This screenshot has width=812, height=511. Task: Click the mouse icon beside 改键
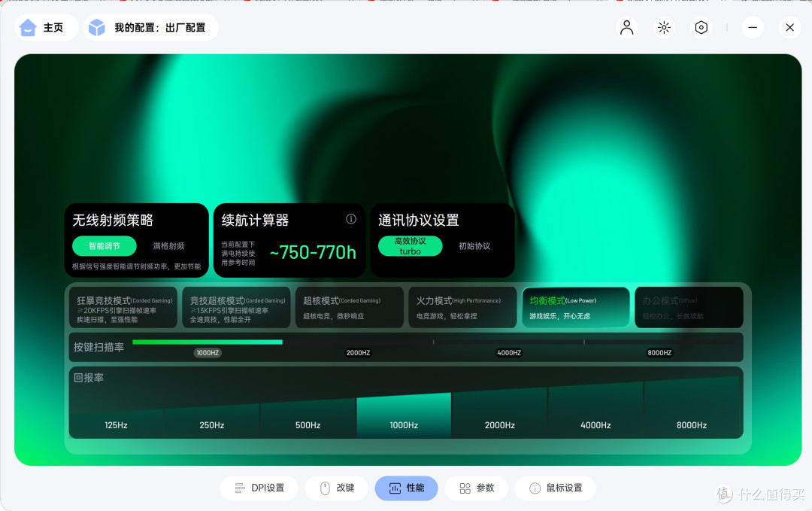(325, 488)
